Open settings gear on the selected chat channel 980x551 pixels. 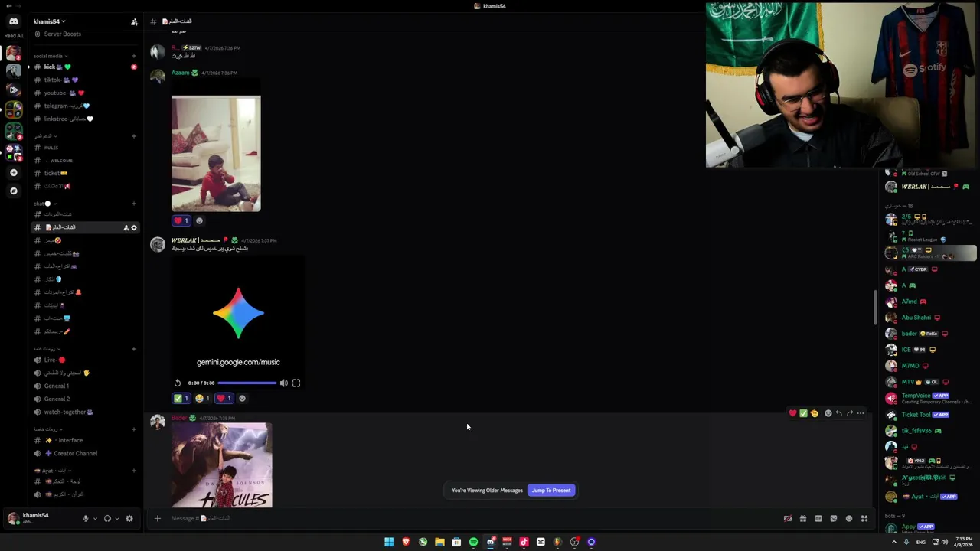[134, 227]
